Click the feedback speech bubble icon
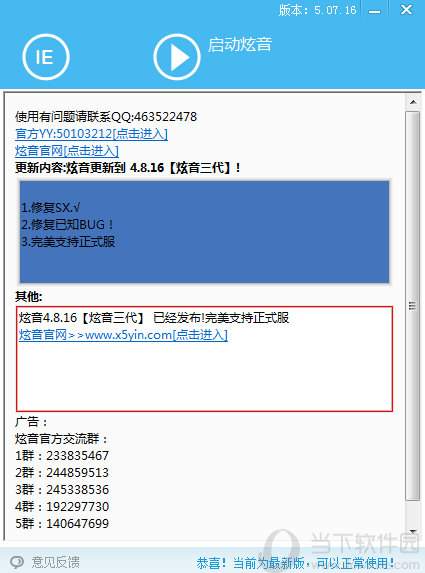This screenshot has width=425, height=573. click(17, 562)
